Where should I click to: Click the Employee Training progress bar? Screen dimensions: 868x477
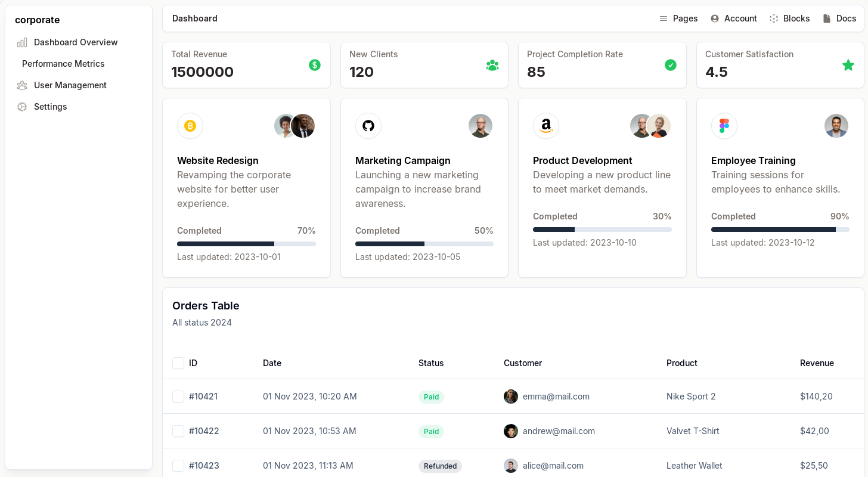pos(780,230)
